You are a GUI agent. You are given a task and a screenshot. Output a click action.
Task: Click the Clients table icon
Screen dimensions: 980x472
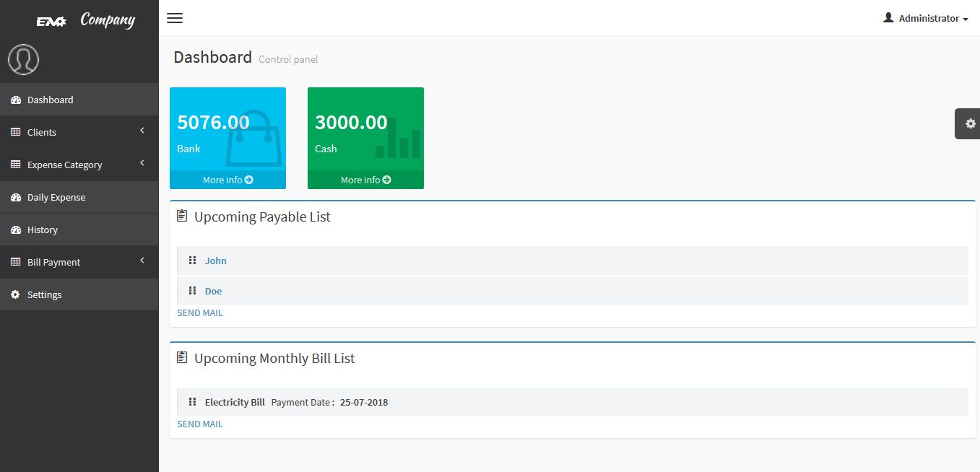(x=15, y=132)
